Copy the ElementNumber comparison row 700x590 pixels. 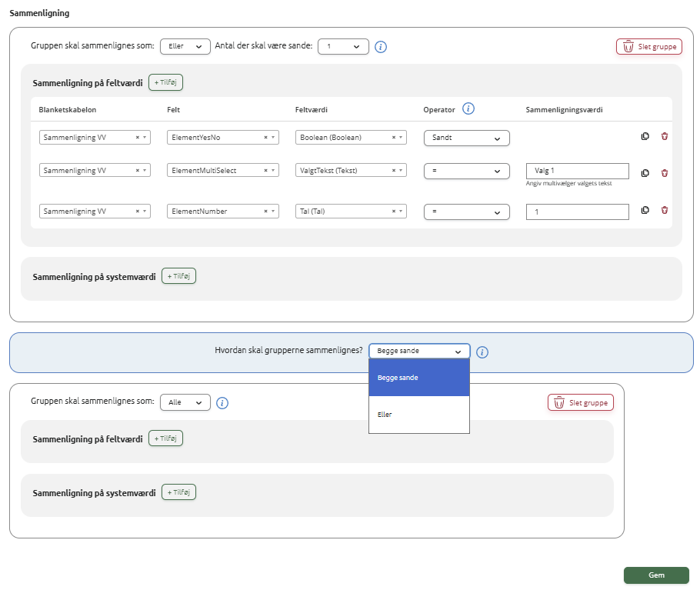click(645, 210)
